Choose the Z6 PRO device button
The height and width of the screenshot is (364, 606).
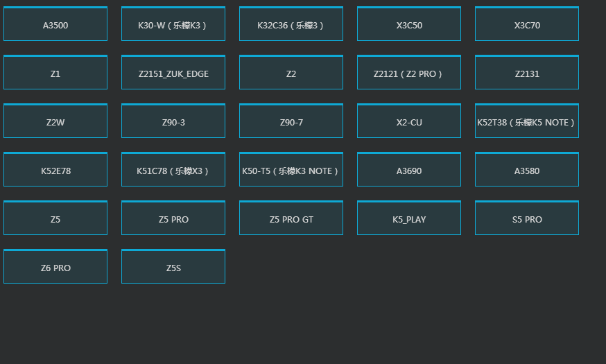pyautogui.click(x=55, y=267)
